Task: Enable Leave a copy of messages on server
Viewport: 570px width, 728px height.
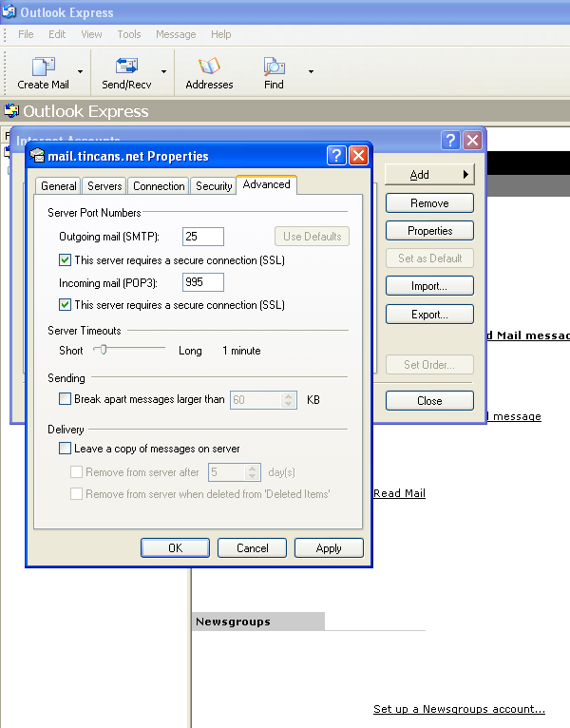Action: pos(65,448)
